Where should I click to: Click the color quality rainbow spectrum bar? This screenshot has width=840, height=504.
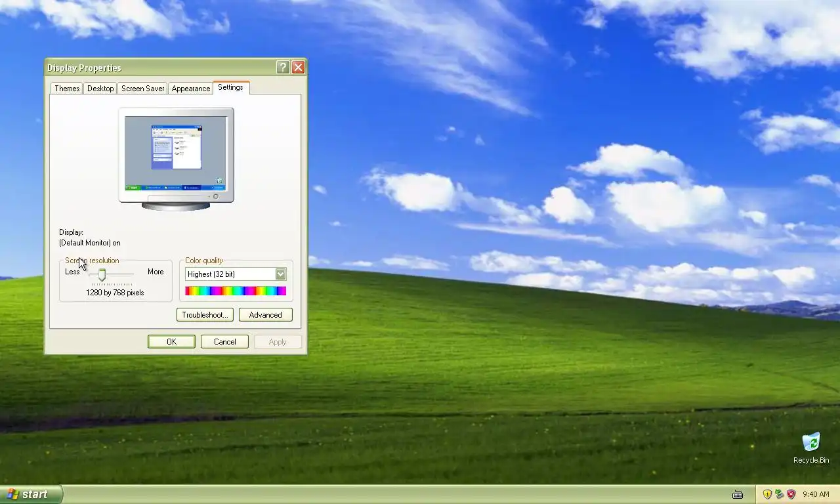coord(236,291)
